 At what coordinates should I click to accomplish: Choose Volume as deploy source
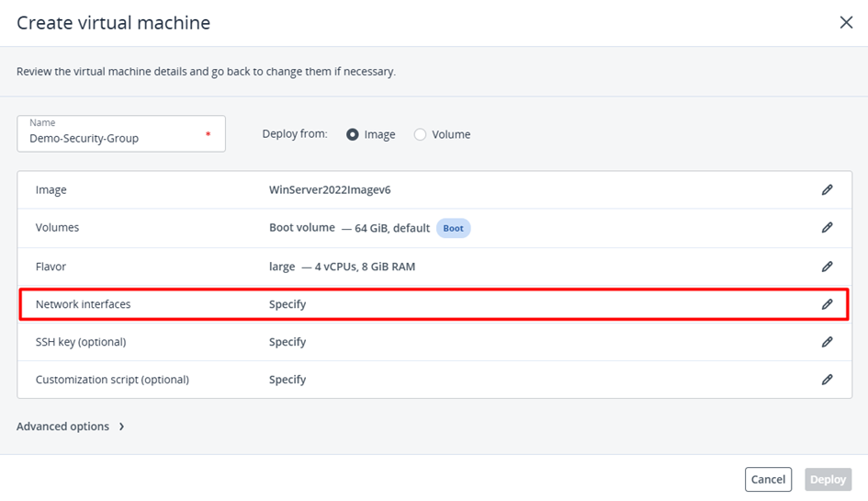(420, 134)
